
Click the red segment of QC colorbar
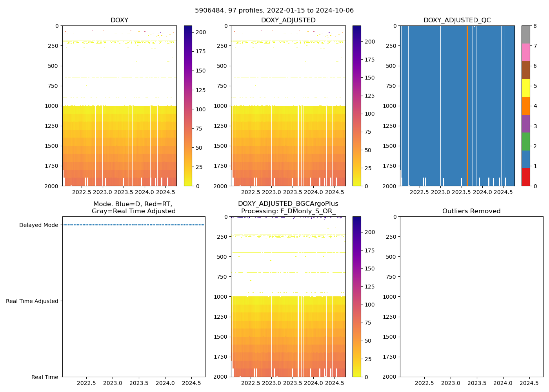tap(525, 177)
